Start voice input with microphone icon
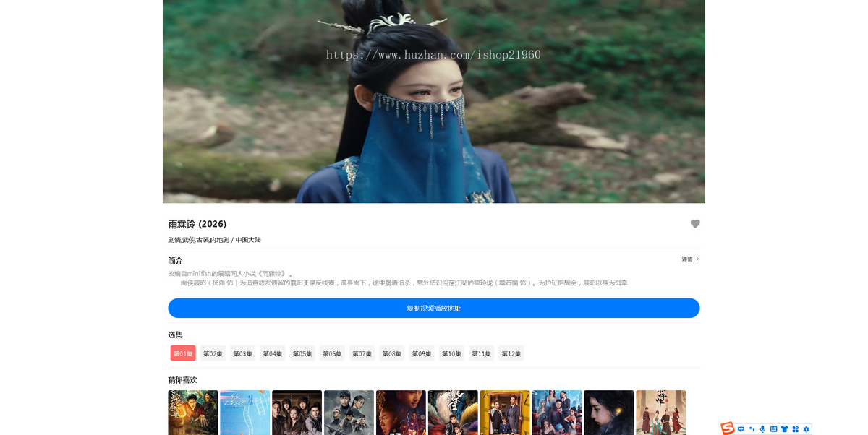868x435 pixels. point(762,429)
